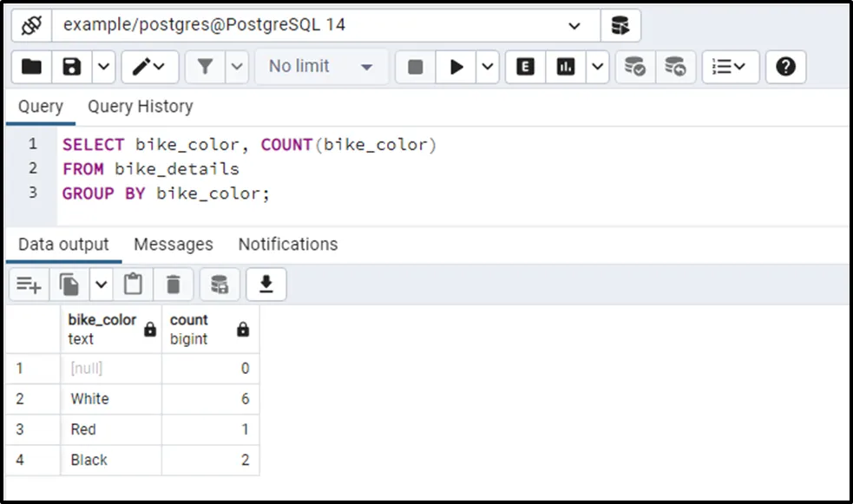The height and width of the screenshot is (504, 853).
Task: Switch to the Query History tab
Action: pyautogui.click(x=140, y=107)
